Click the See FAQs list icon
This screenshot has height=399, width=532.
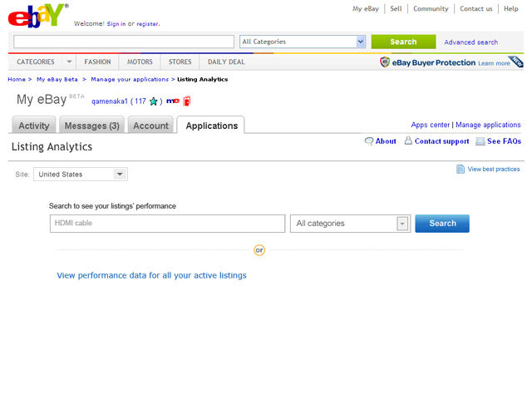[x=480, y=141]
